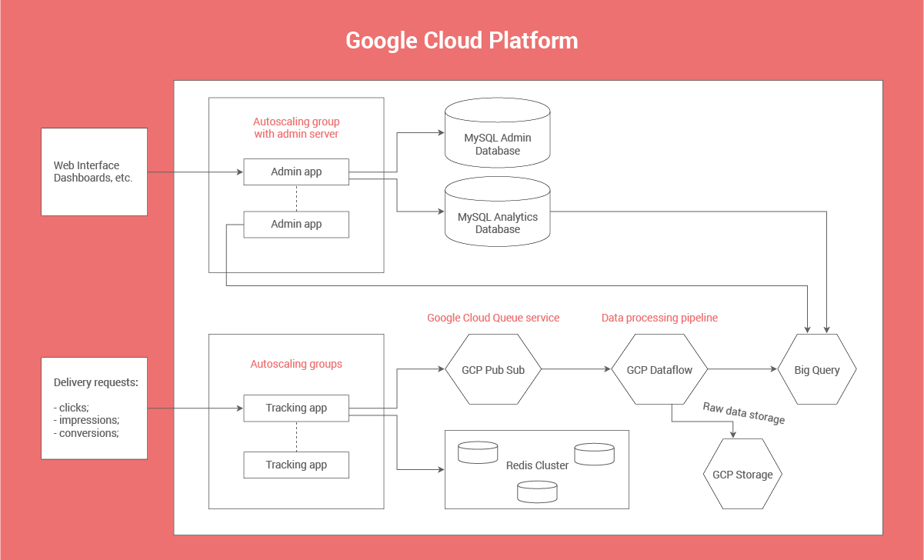Viewport: 924px width, 560px height.
Task: Click the "Web Interface" text
Action: [86, 165]
